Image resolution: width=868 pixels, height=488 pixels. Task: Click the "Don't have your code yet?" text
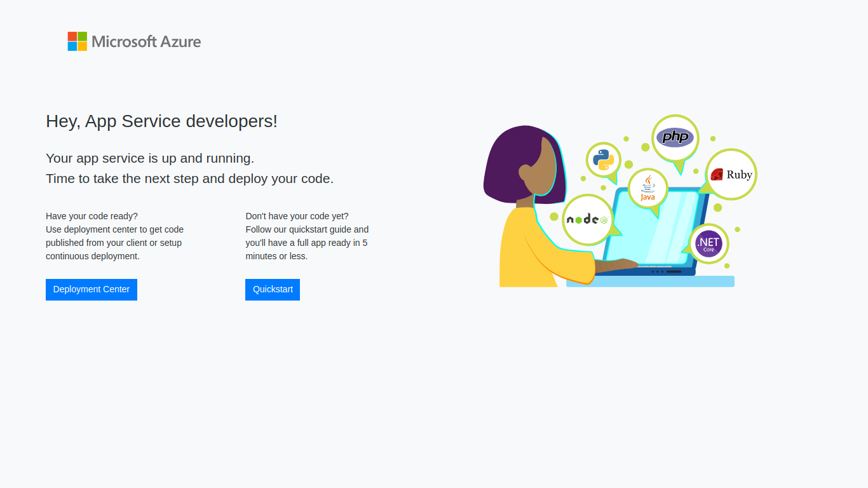[x=297, y=216]
